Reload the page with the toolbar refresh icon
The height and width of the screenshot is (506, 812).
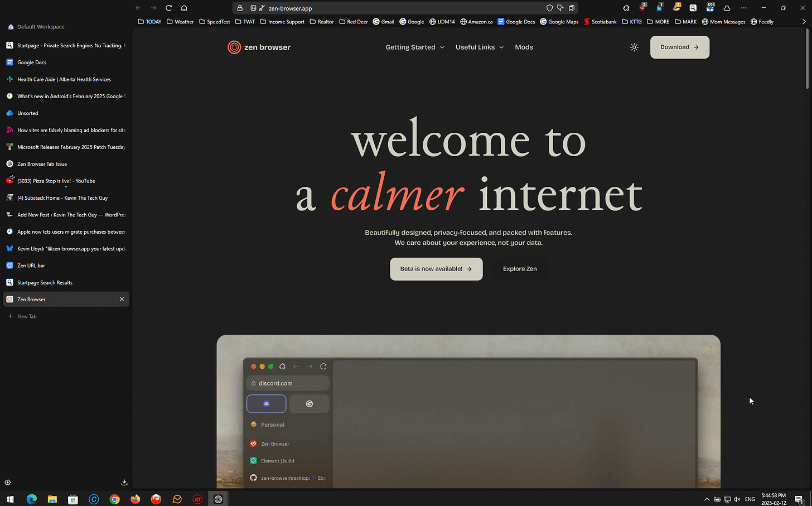click(168, 8)
